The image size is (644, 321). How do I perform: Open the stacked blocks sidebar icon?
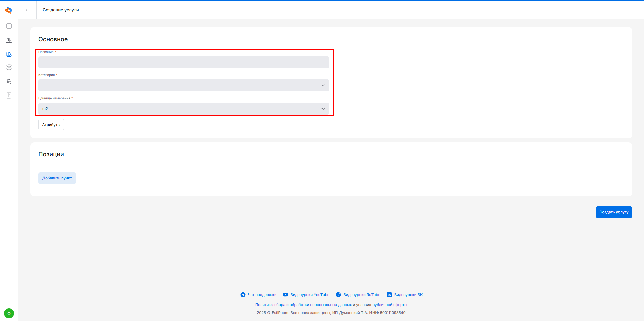click(9, 68)
